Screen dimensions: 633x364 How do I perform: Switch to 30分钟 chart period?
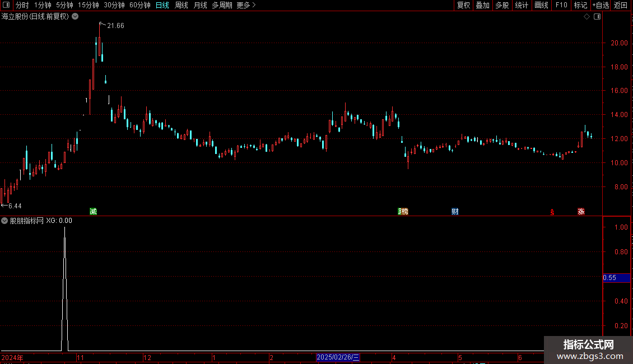(114, 5)
